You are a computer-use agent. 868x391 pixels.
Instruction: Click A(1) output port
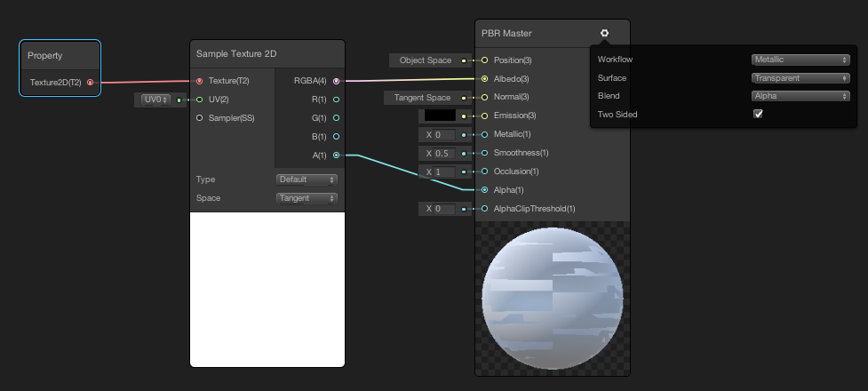pyautogui.click(x=336, y=156)
